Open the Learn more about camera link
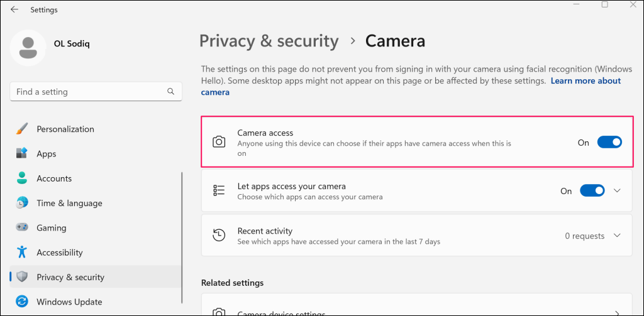Image resolution: width=644 pixels, height=316 pixels. tap(585, 81)
